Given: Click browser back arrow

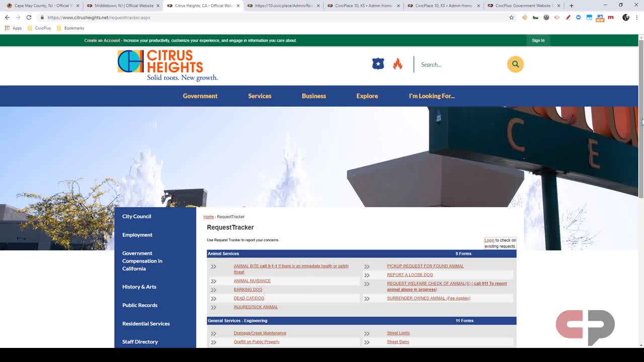Looking at the screenshot, I should click(7, 17).
